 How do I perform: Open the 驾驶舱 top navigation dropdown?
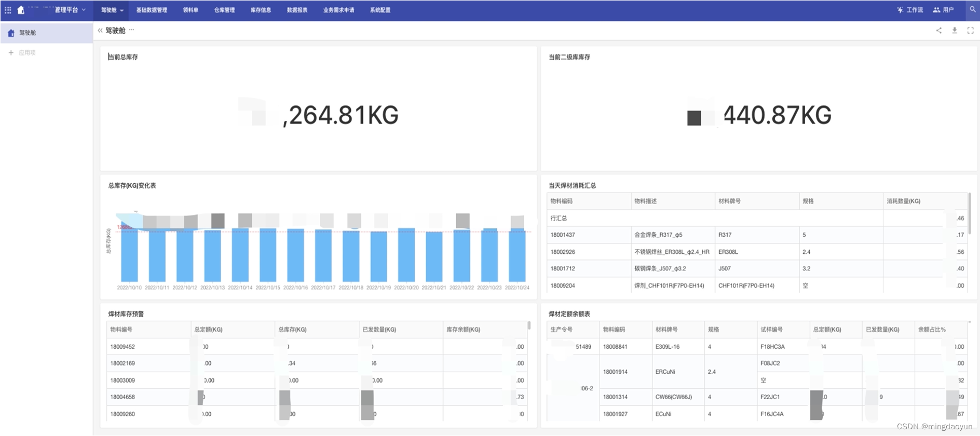[x=112, y=10]
